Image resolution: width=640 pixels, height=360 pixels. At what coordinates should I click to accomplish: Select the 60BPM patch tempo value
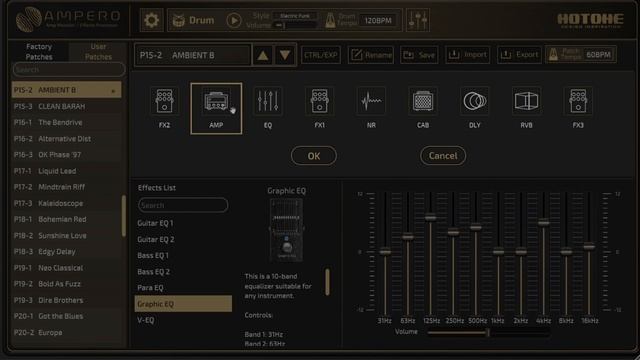[598, 55]
